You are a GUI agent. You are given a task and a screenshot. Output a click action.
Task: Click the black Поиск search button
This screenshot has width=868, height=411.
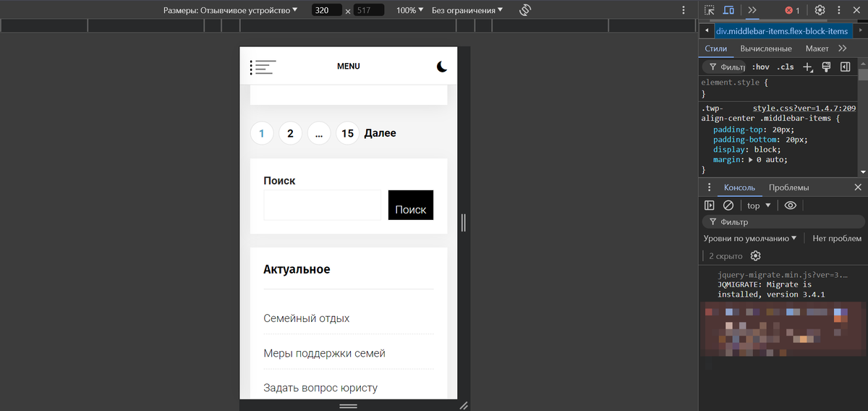pos(411,205)
